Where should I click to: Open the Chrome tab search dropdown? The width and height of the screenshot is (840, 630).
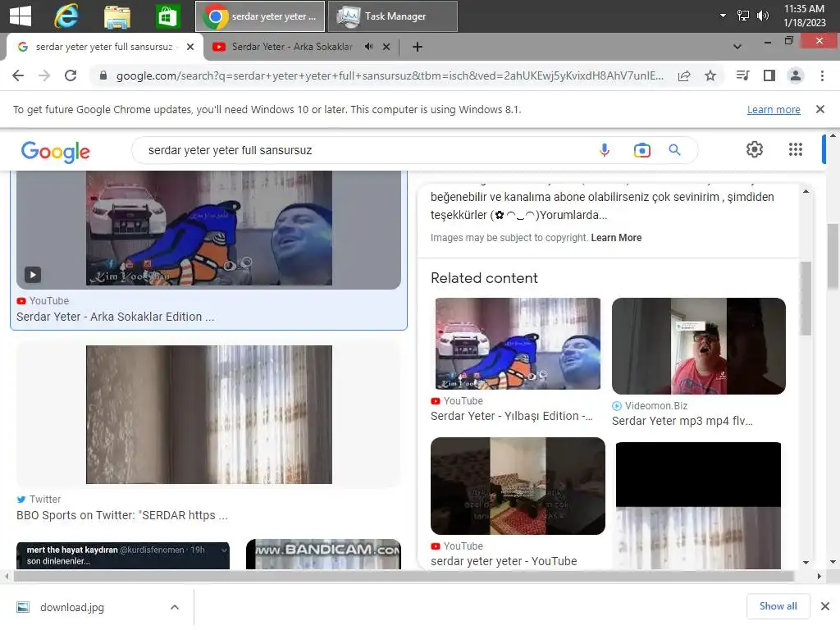click(x=737, y=47)
